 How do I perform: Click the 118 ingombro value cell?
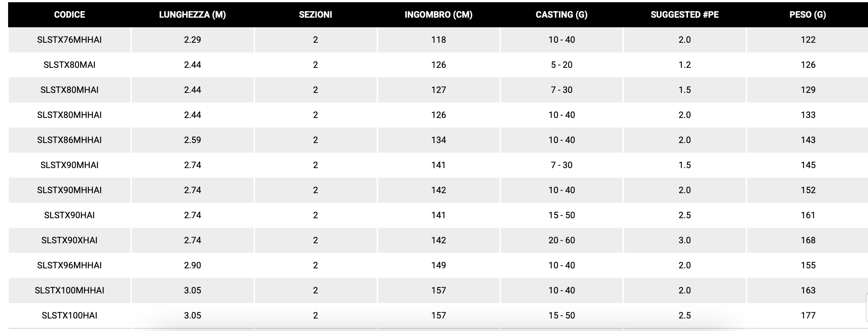click(438, 40)
